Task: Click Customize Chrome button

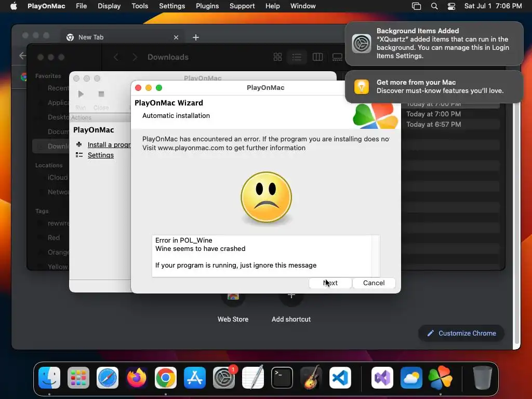Action: [461, 333]
